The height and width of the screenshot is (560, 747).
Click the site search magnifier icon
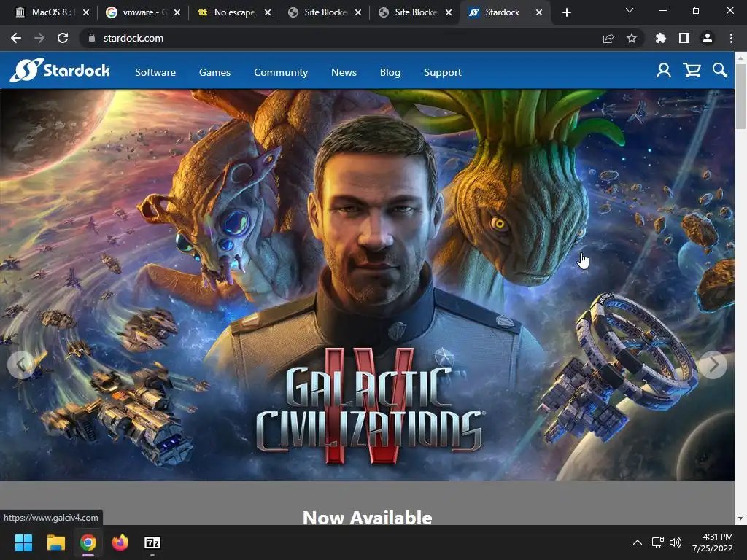click(720, 71)
